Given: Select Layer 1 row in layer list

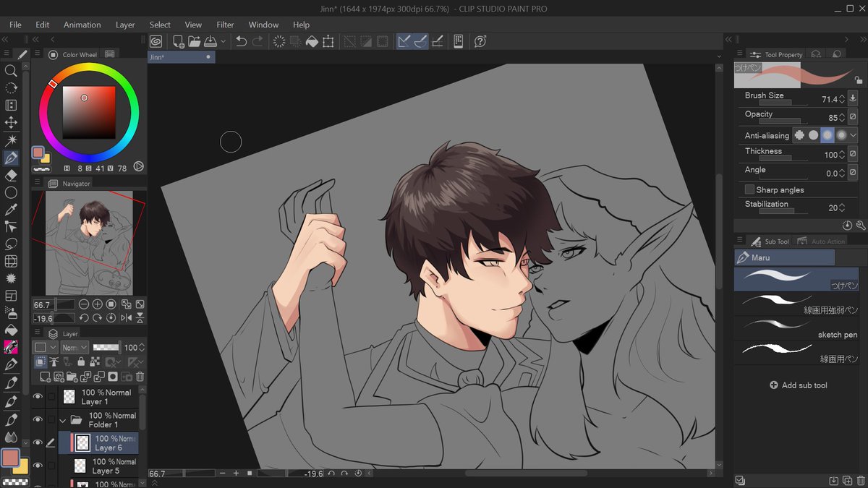Looking at the screenshot, I should coord(98,397).
